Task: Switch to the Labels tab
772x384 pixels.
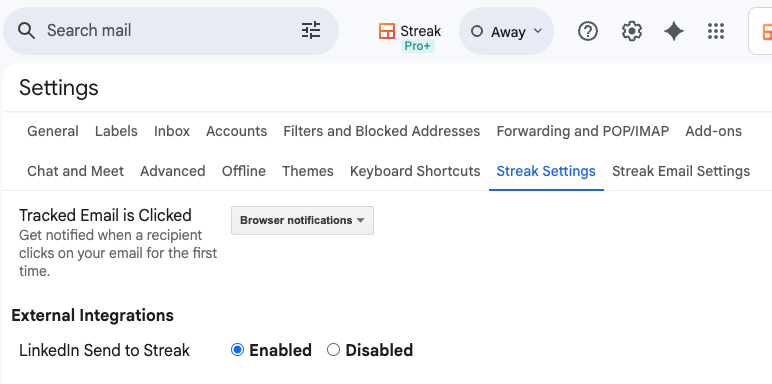Action: tap(116, 131)
